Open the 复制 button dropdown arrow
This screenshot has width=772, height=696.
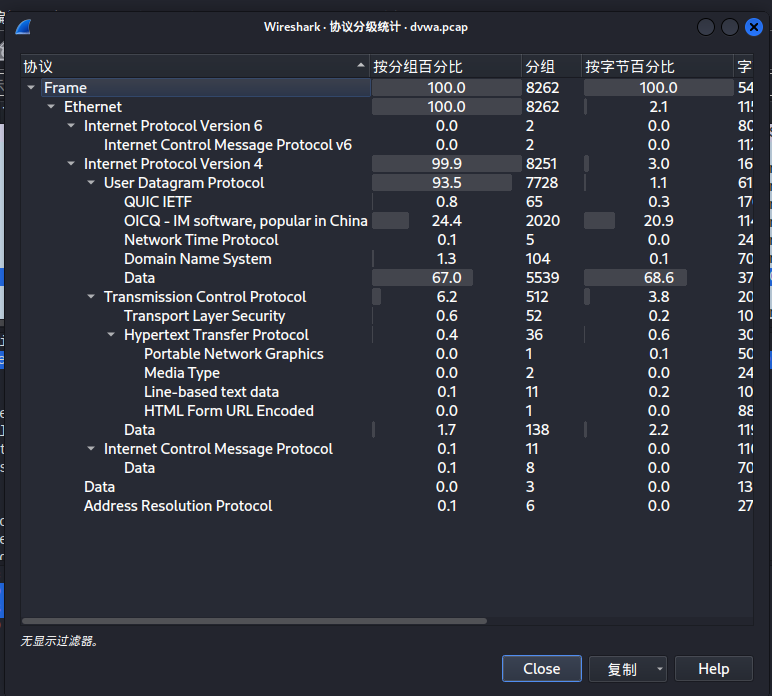coord(659,669)
